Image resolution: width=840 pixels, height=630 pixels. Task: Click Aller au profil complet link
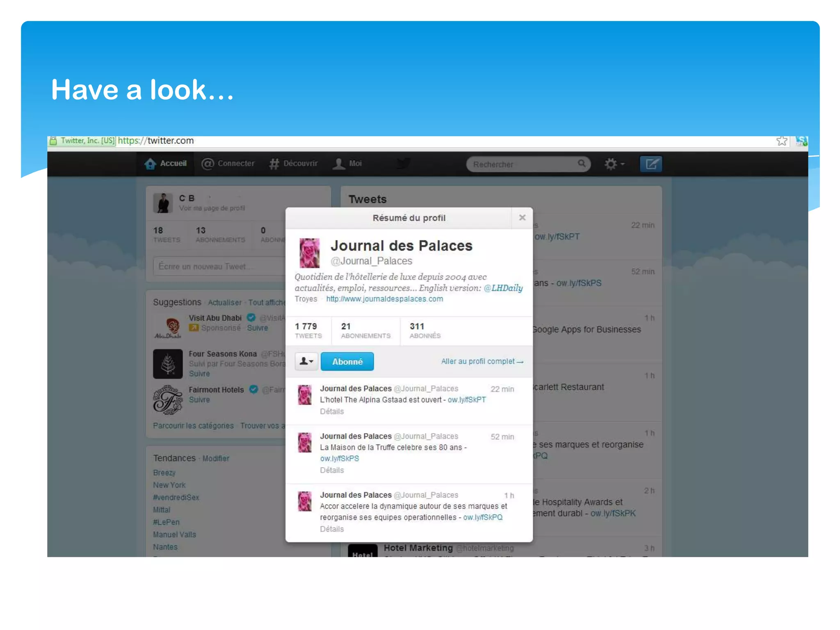[x=482, y=361]
